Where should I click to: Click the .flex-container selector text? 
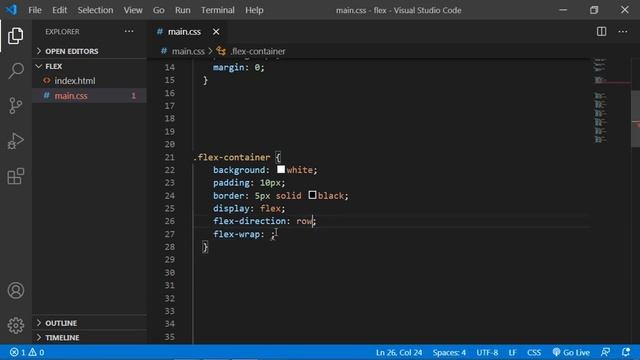pos(232,157)
